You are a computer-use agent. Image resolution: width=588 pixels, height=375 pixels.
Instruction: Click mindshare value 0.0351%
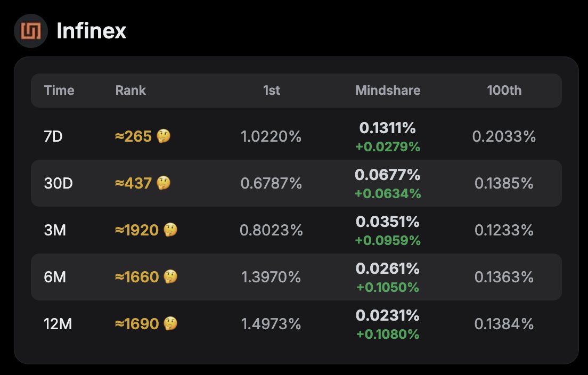click(x=388, y=222)
